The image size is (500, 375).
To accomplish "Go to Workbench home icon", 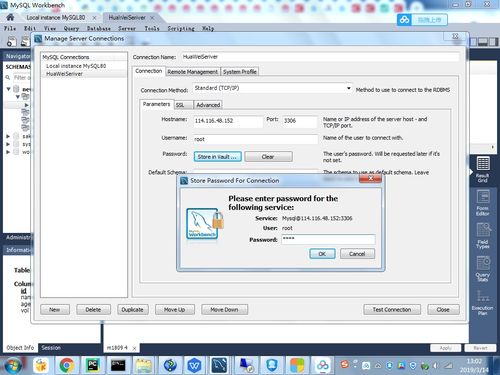I will pos(10,17).
